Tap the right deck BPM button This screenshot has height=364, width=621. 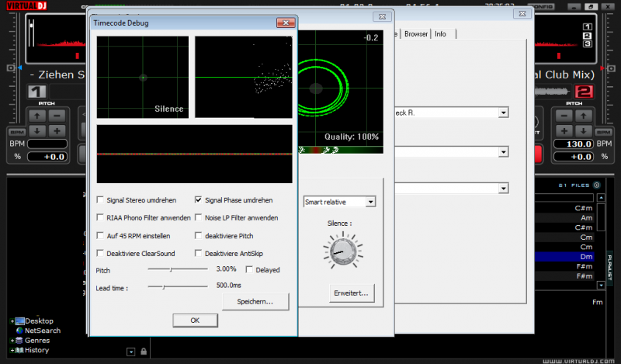click(x=604, y=132)
